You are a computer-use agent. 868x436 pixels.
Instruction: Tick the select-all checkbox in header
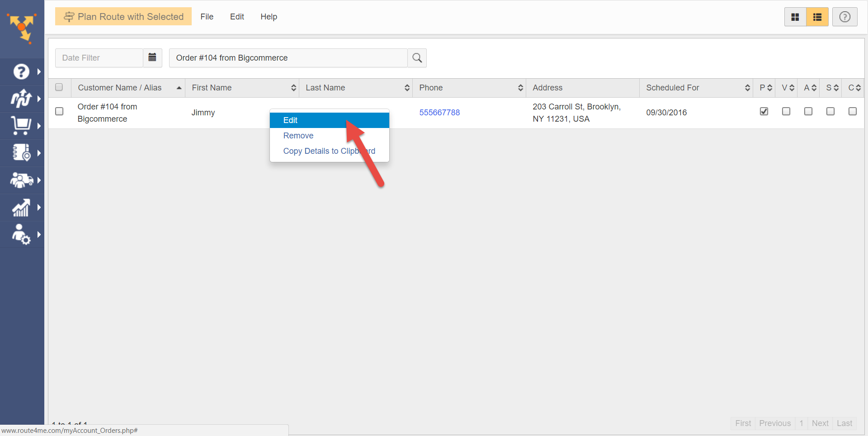click(59, 87)
